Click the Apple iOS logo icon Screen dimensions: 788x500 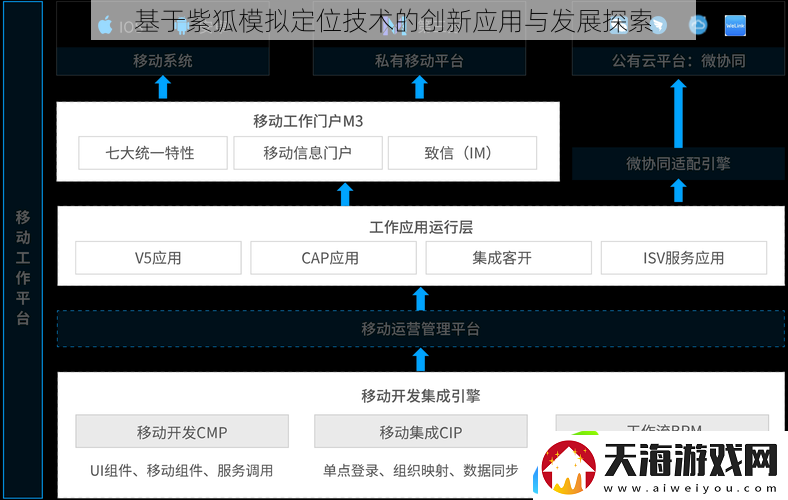click(x=105, y=25)
